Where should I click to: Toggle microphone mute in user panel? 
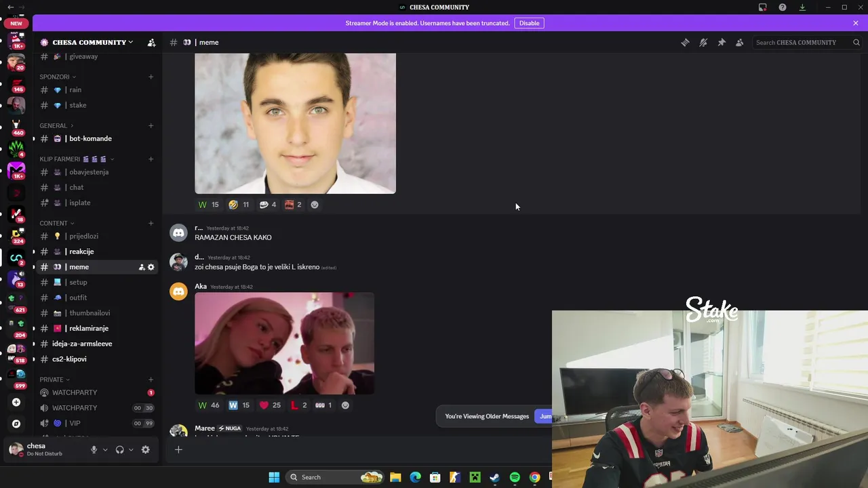94,449
